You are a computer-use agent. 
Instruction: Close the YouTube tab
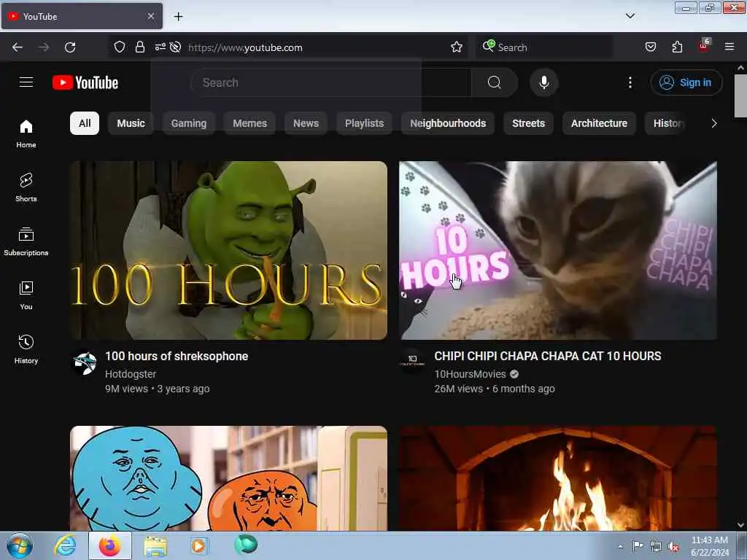point(150,16)
